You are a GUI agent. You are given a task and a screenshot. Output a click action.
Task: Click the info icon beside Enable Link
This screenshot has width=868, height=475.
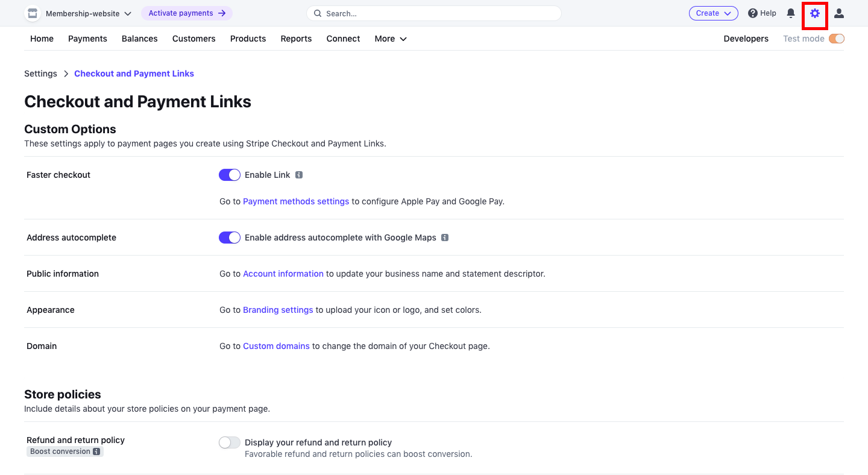(x=299, y=175)
